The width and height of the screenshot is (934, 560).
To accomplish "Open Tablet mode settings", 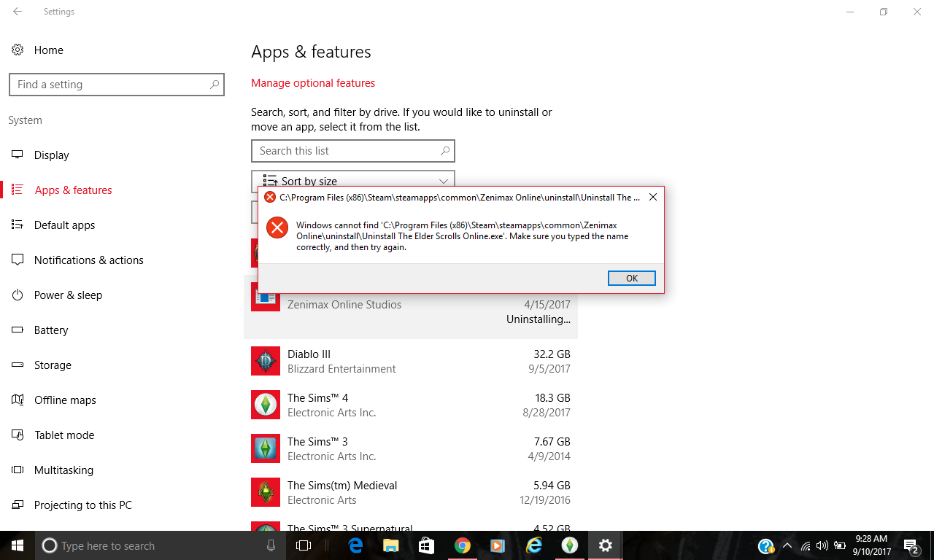I will coord(64,435).
